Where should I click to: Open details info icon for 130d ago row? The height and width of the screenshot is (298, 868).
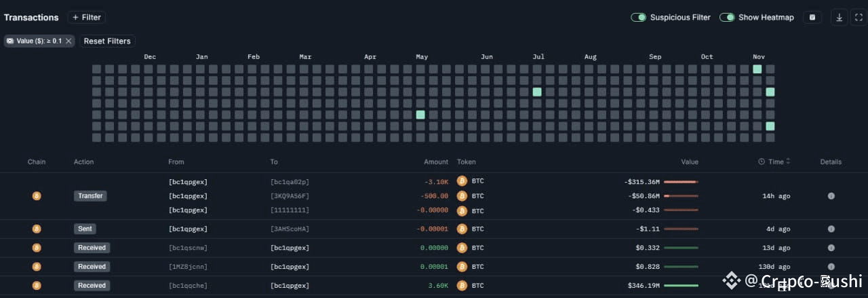(x=831, y=267)
